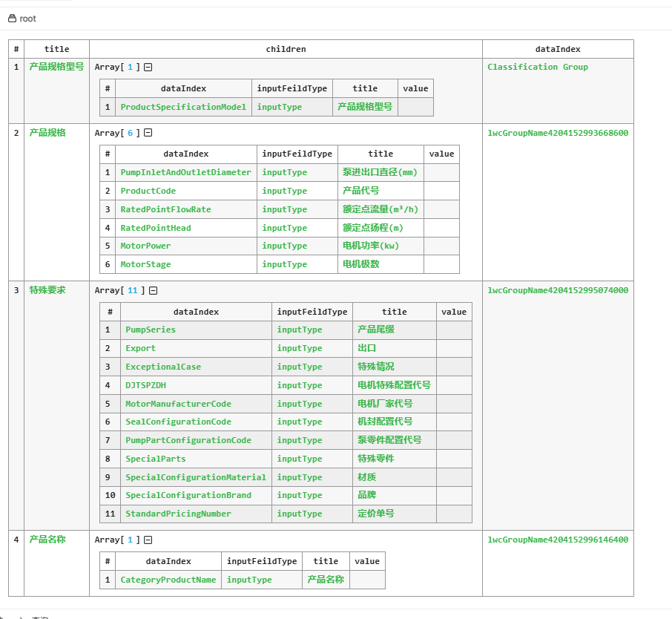
Task: Select the RatedPointFlowRate entry
Action: pos(163,209)
